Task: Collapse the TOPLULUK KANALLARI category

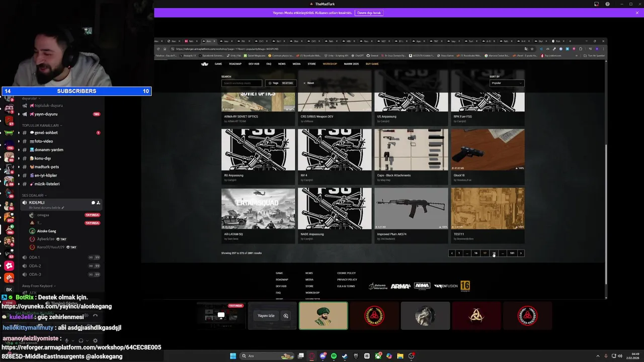Action: tap(42, 125)
